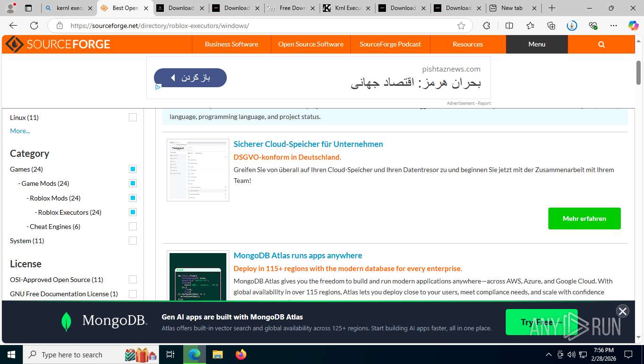This screenshot has width=644, height=364.
Task: Uncheck the Game Mods (24) checkbox
Action: point(133,183)
